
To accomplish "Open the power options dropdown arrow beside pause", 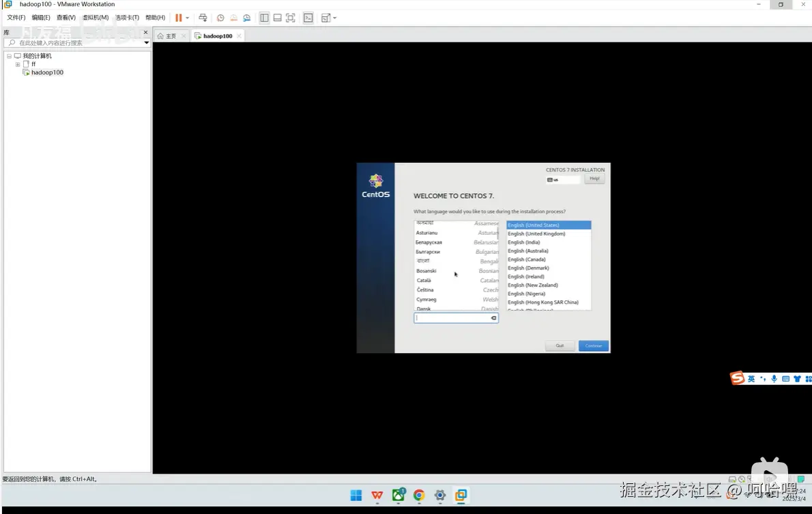I will tap(188, 18).
